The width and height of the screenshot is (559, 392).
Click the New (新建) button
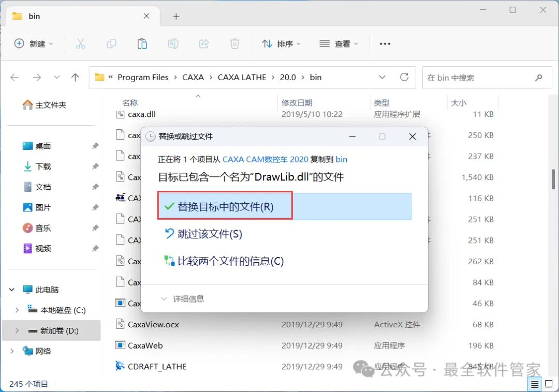pyautogui.click(x=34, y=44)
